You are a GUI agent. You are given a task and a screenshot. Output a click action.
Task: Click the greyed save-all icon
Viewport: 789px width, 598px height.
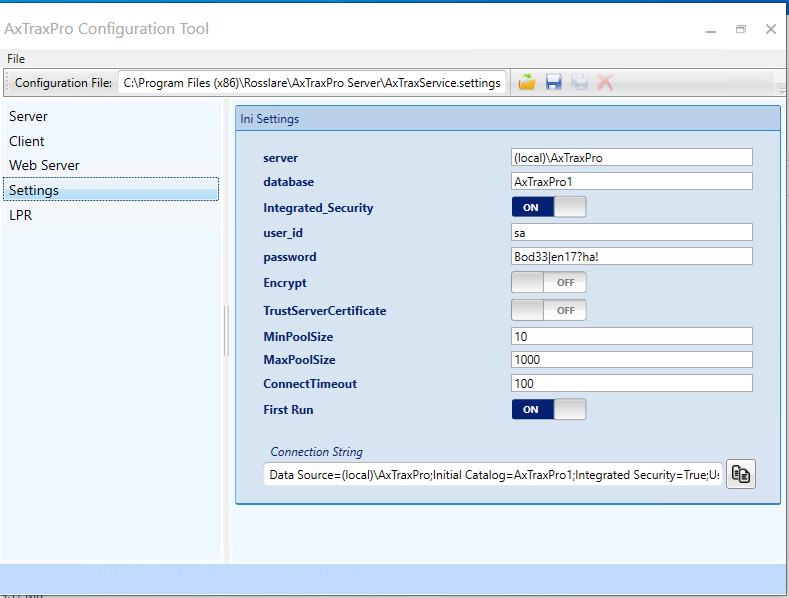580,82
